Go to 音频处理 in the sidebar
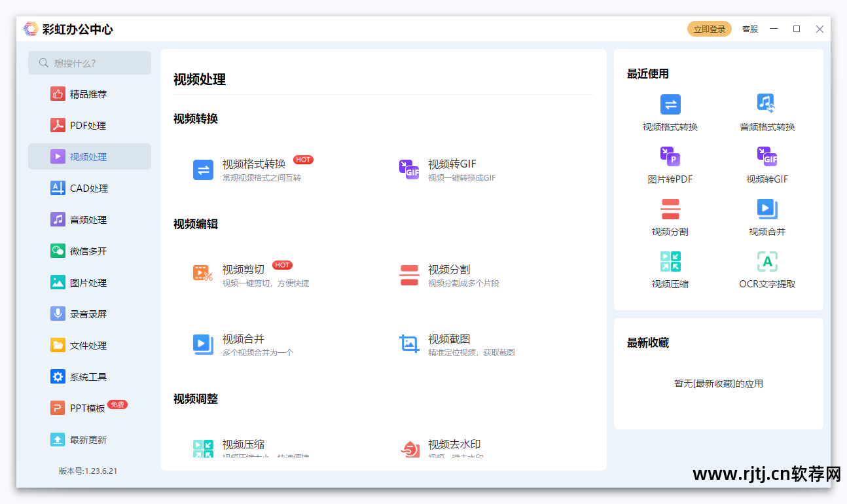847x504 pixels. click(x=88, y=220)
